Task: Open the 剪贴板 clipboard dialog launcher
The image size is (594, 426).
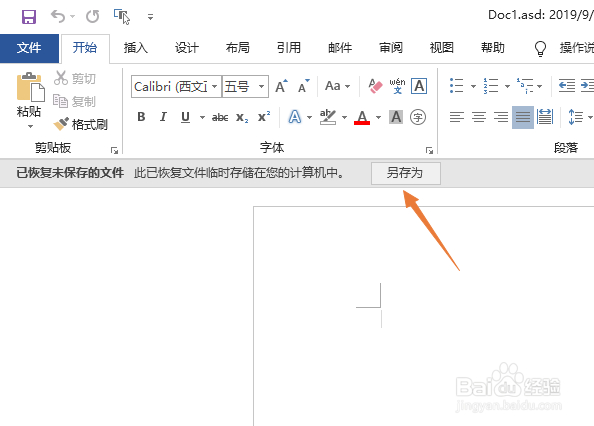Action: (114, 150)
